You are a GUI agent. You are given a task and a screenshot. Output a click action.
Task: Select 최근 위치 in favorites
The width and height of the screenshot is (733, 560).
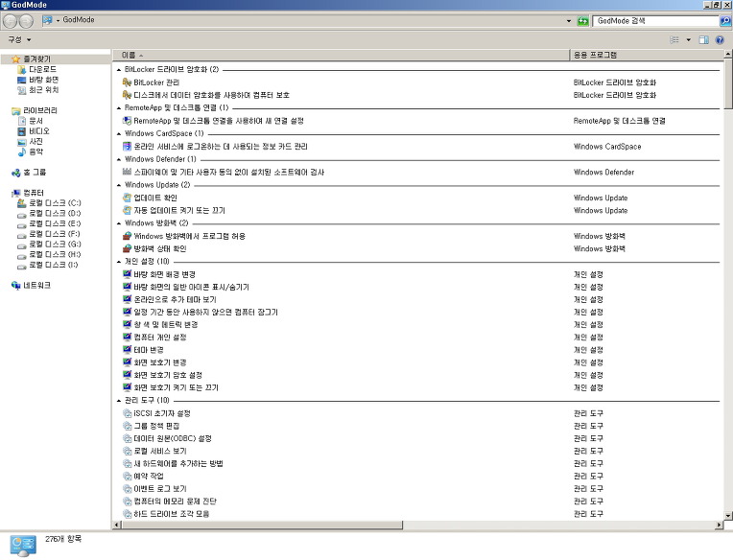(x=43, y=90)
